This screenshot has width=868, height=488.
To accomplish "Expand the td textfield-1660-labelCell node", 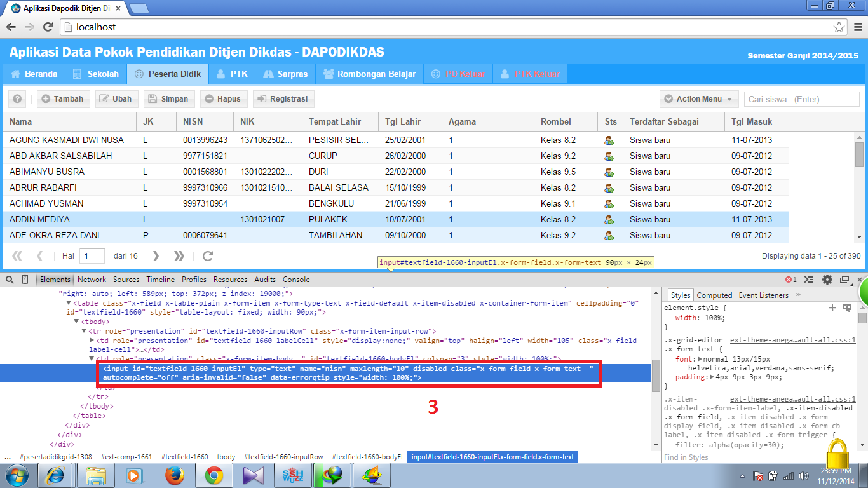I will (x=92, y=341).
